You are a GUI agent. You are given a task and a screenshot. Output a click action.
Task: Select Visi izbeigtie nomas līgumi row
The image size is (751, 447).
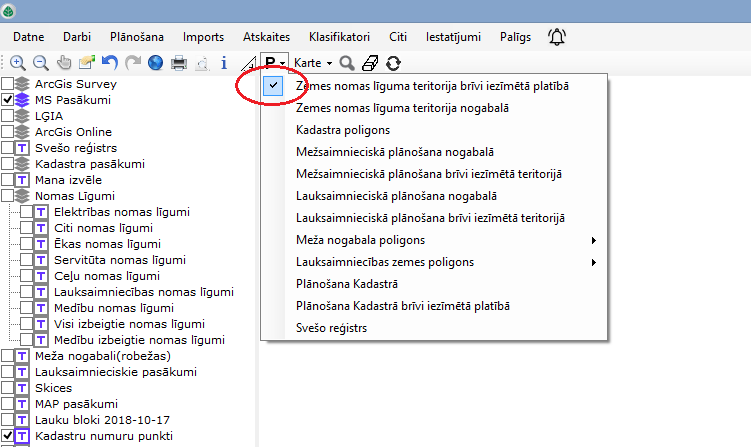(129, 324)
